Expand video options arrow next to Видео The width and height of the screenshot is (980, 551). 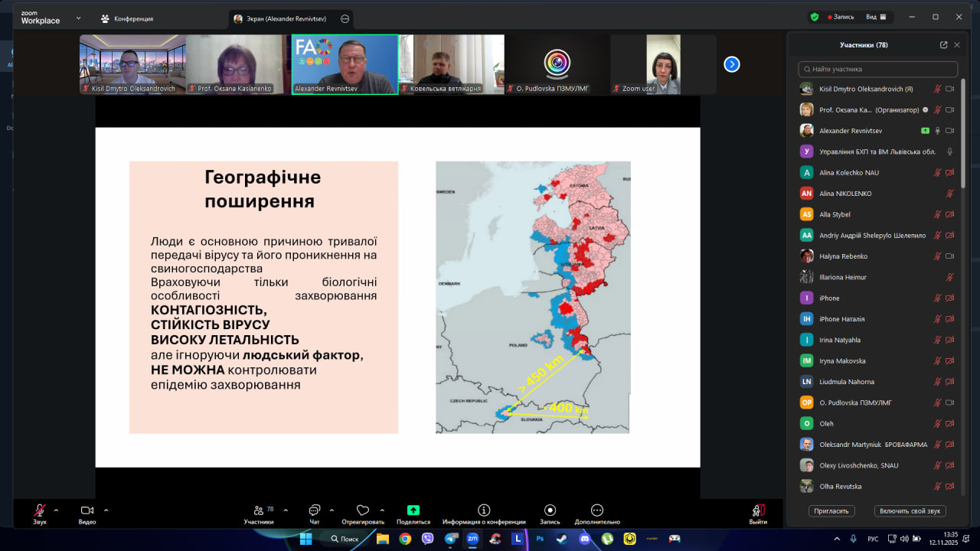(106, 509)
